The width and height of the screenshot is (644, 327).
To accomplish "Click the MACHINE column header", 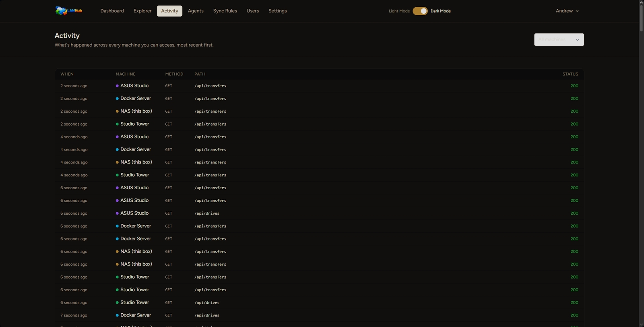I will [x=126, y=74].
